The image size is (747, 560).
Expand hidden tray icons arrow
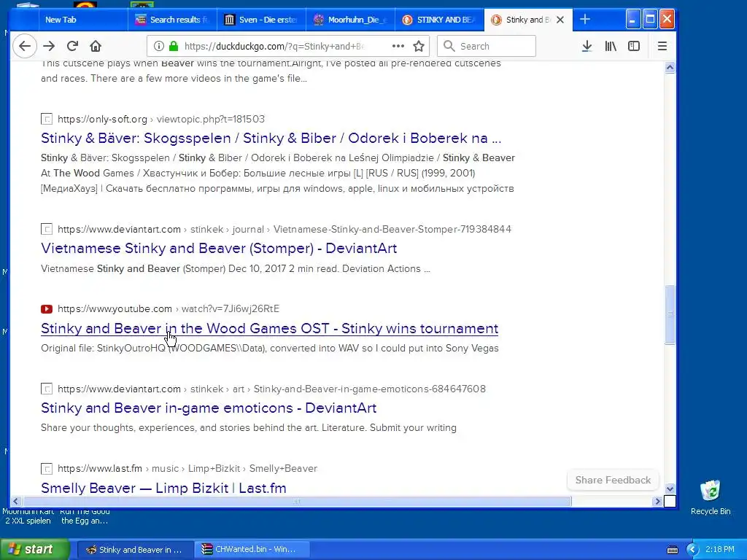pyautogui.click(x=692, y=550)
